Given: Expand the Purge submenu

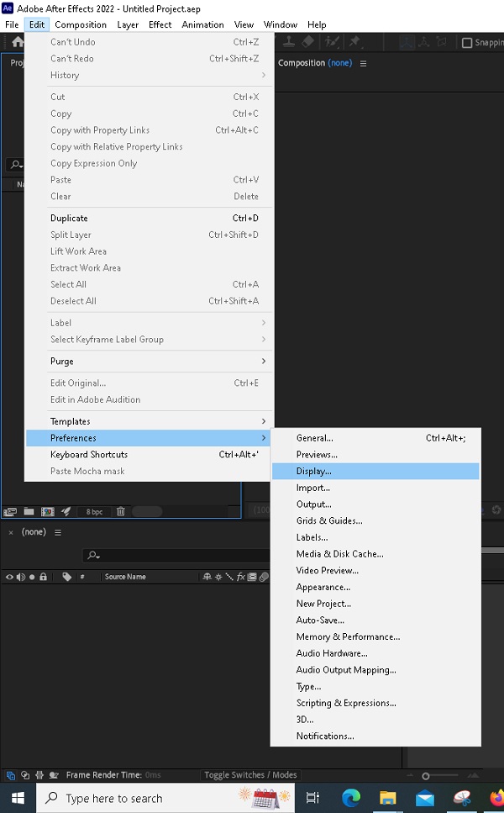Looking at the screenshot, I should tap(150, 362).
